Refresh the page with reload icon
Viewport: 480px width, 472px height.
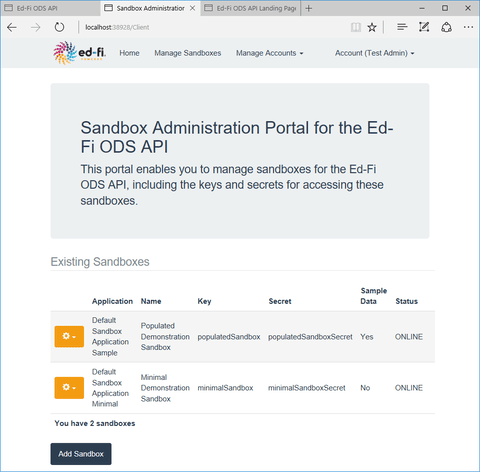[x=59, y=27]
